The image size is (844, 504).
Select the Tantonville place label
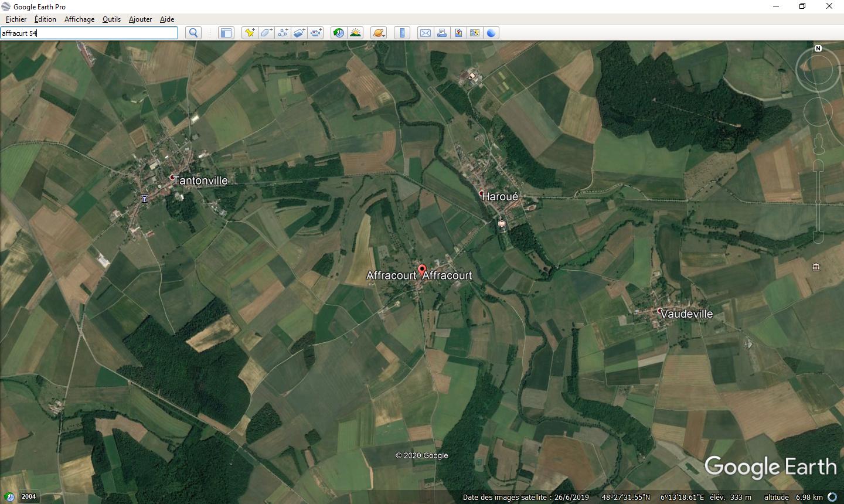200,181
